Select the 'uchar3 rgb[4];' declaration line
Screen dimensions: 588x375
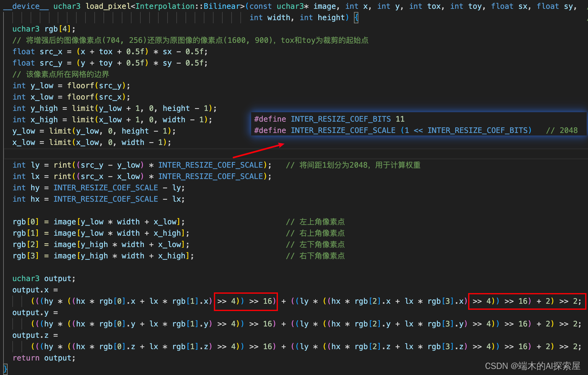(x=44, y=29)
